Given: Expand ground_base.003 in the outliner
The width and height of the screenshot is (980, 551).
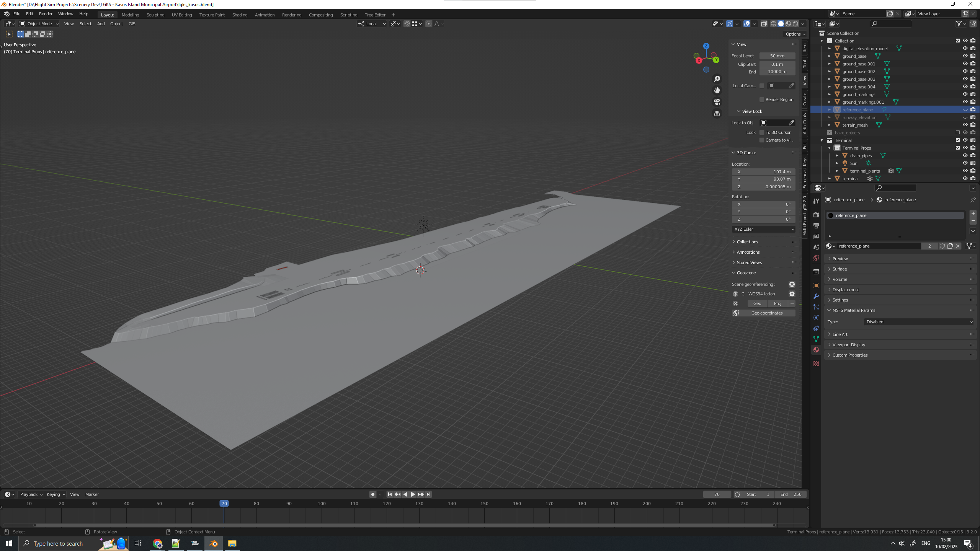Looking at the screenshot, I should tap(830, 79).
